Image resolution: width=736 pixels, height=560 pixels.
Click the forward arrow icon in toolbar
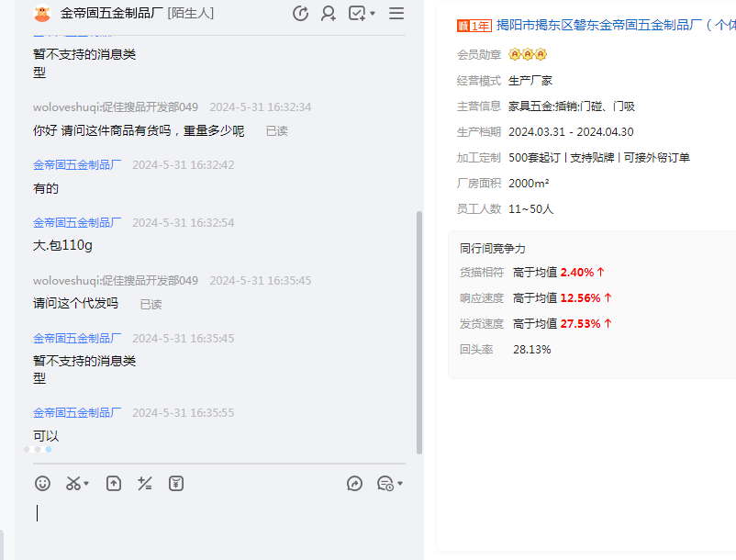point(355,483)
